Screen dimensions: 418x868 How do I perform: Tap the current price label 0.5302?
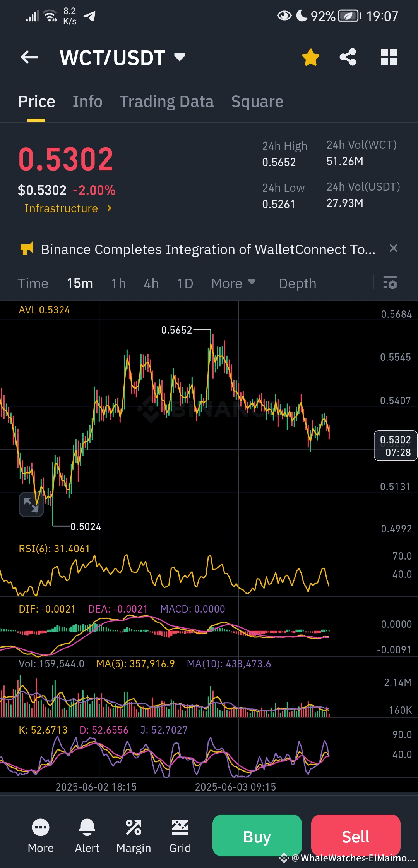[x=396, y=446]
